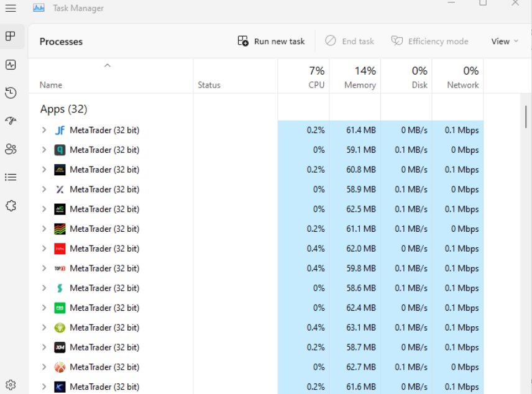Expand the JF MetaTrader process row
Image resolution: width=532 pixels, height=394 pixels.
coord(44,130)
